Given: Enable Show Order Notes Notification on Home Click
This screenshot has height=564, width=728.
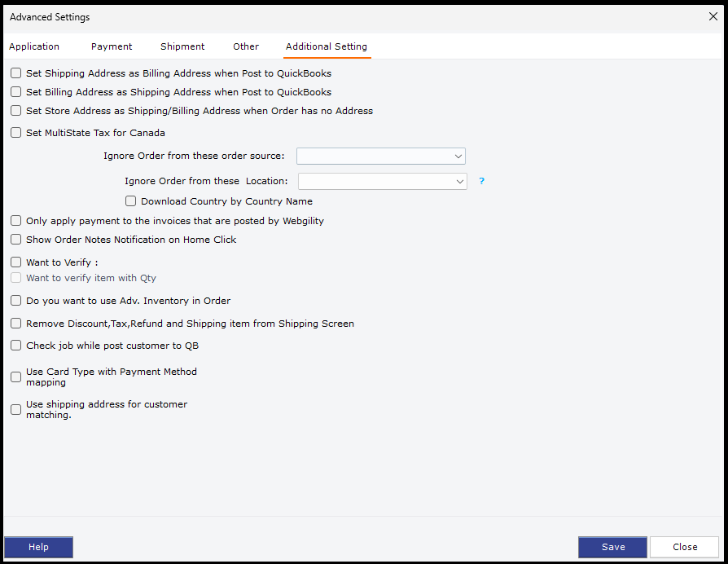Looking at the screenshot, I should (16, 240).
